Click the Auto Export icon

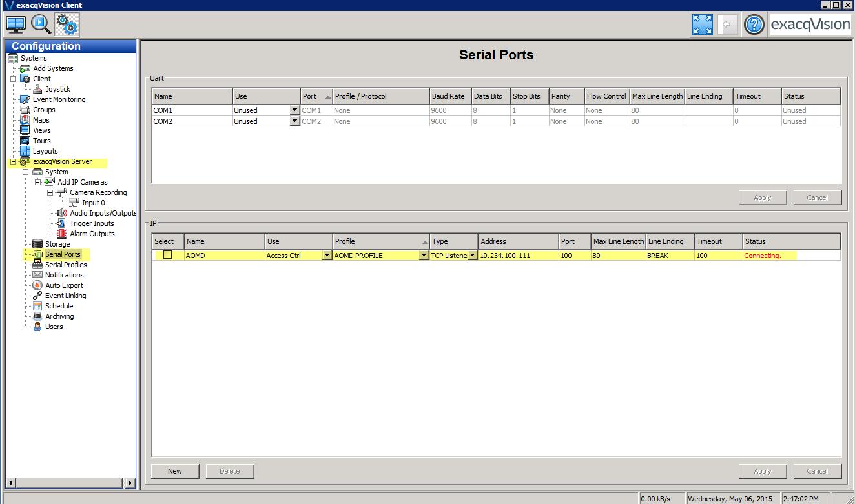(37, 285)
